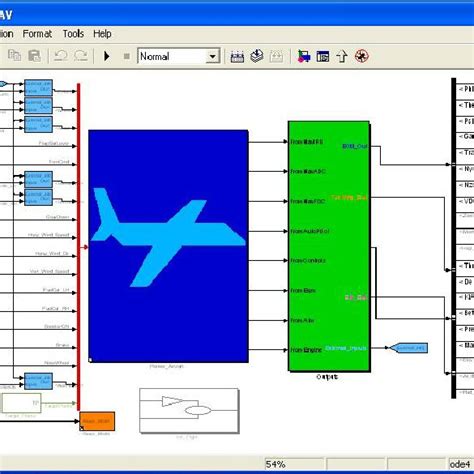Click the 'Output' name under the green block

[x=327, y=377]
